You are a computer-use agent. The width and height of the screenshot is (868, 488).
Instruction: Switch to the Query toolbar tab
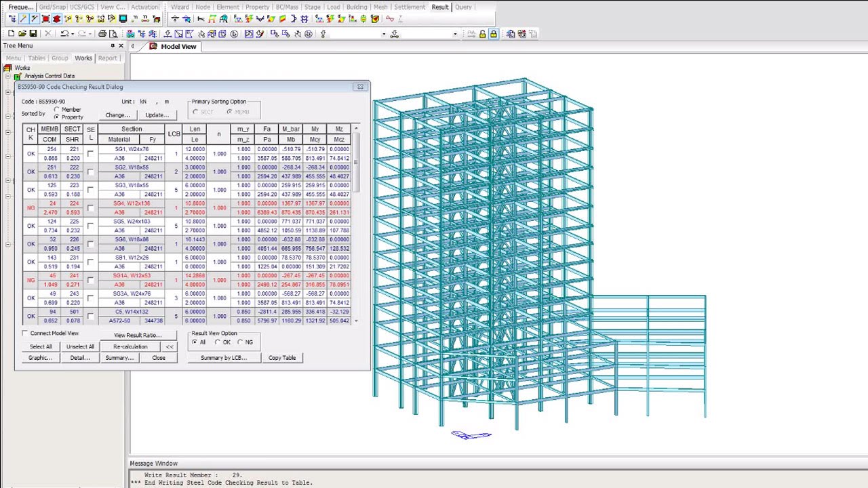point(463,7)
